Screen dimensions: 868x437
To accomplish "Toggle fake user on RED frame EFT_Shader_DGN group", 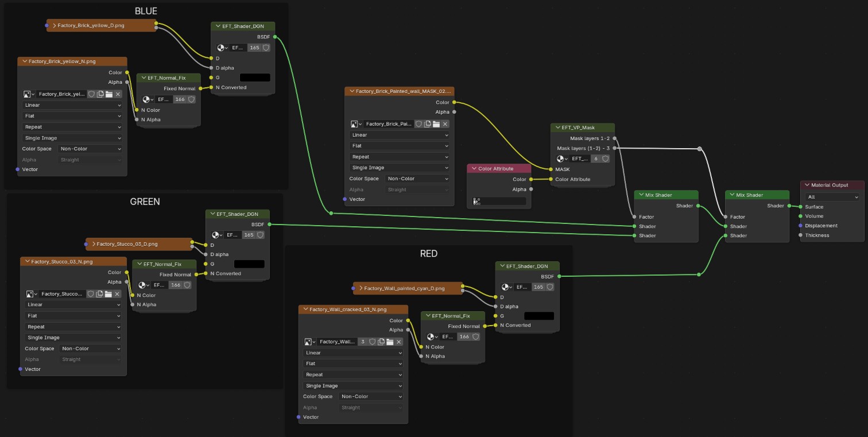I will pyautogui.click(x=550, y=287).
